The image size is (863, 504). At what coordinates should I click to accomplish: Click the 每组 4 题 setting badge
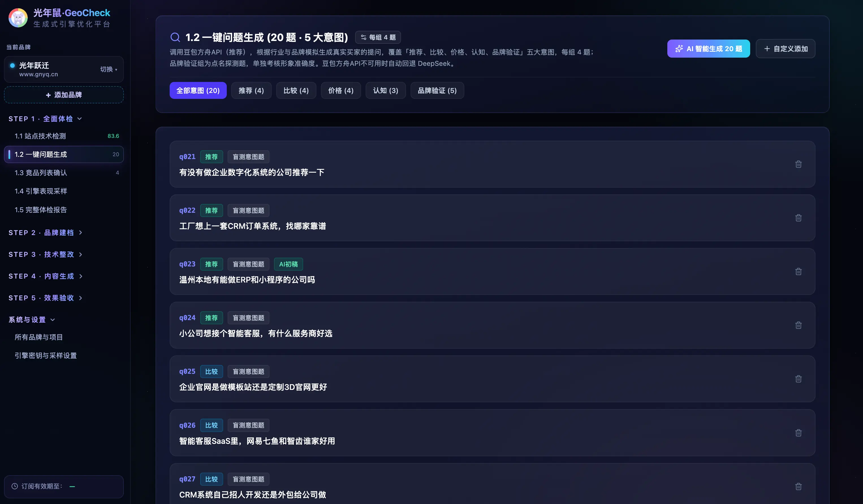point(378,37)
